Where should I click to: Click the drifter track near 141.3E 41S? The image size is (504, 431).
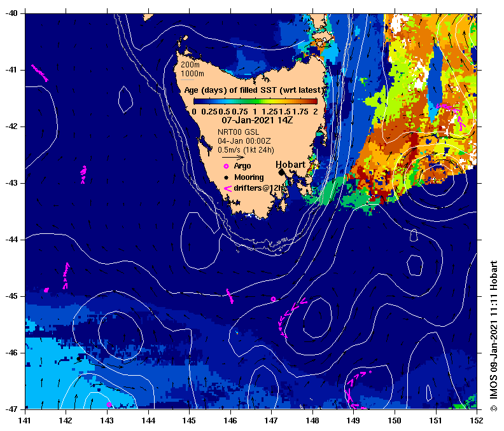[40, 73]
